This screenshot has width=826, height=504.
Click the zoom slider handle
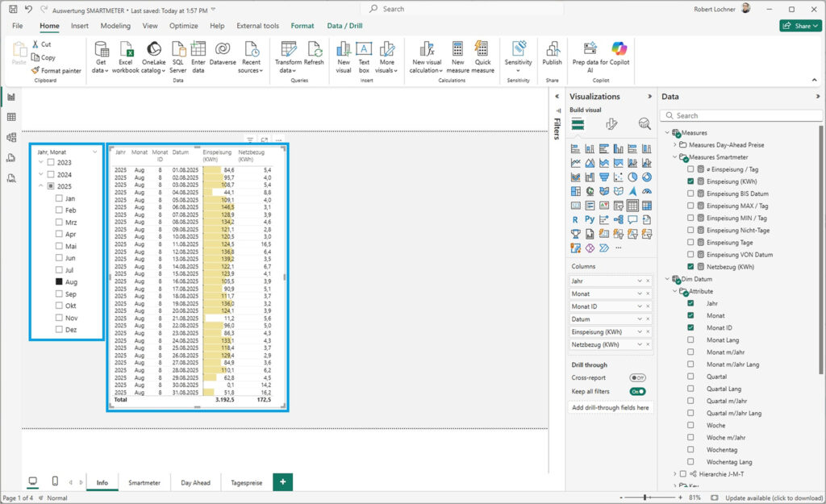(x=645, y=498)
